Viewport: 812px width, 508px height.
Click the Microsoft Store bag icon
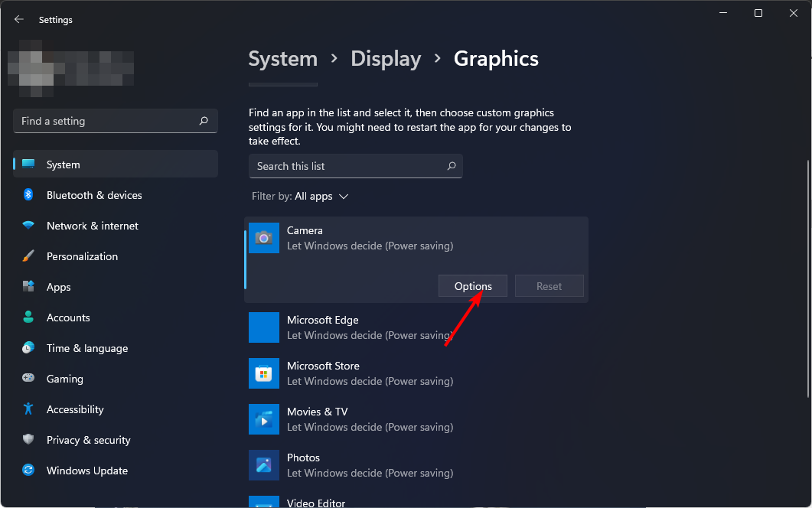point(264,373)
